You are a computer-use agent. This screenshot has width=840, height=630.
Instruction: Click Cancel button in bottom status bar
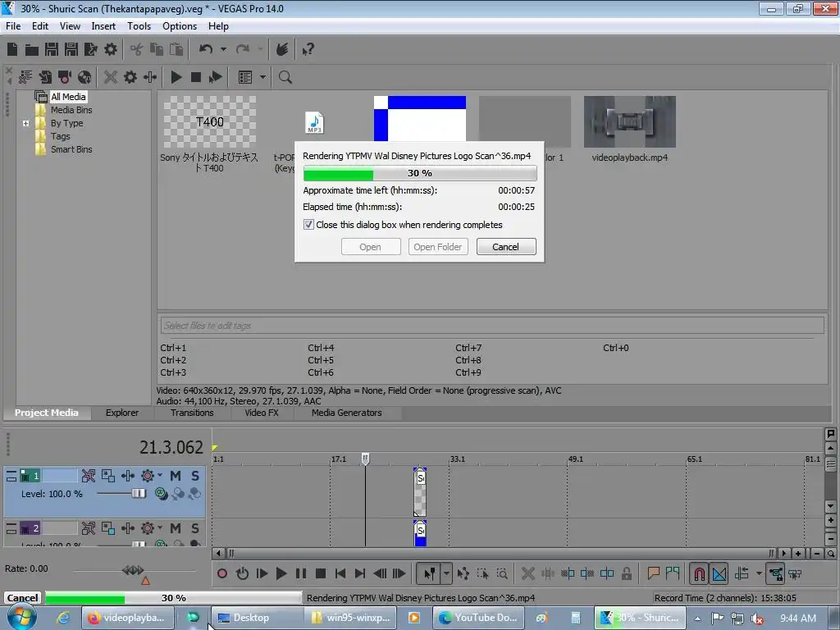pos(22,598)
